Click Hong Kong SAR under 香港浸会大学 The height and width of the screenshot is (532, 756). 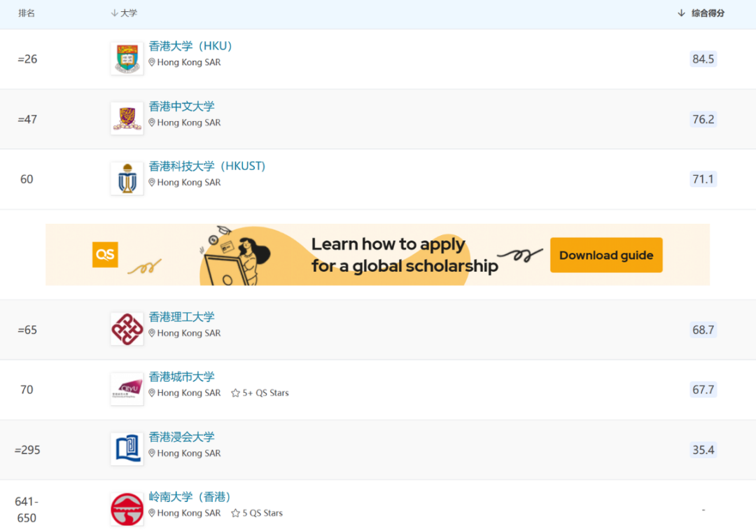click(189, 453)
